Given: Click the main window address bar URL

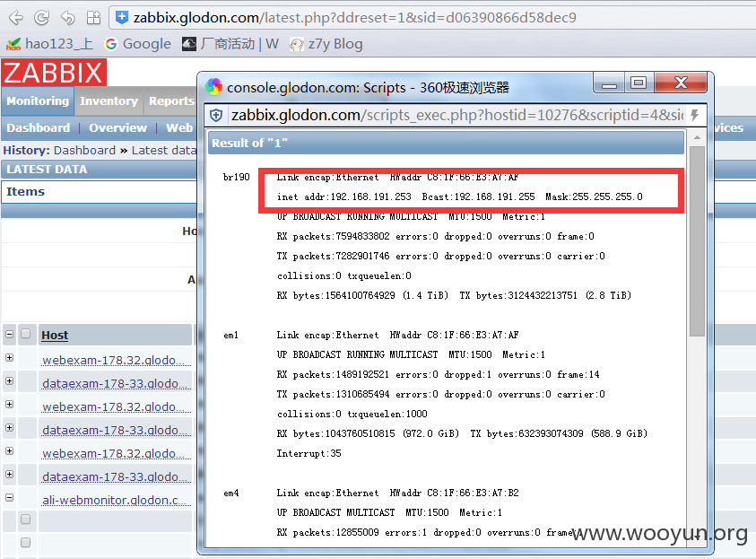Looking at the screenshot, I should 355,18.
